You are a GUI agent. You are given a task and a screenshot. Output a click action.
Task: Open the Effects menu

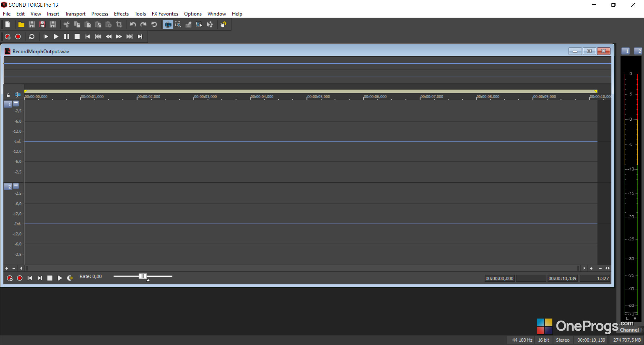(121, 14)
